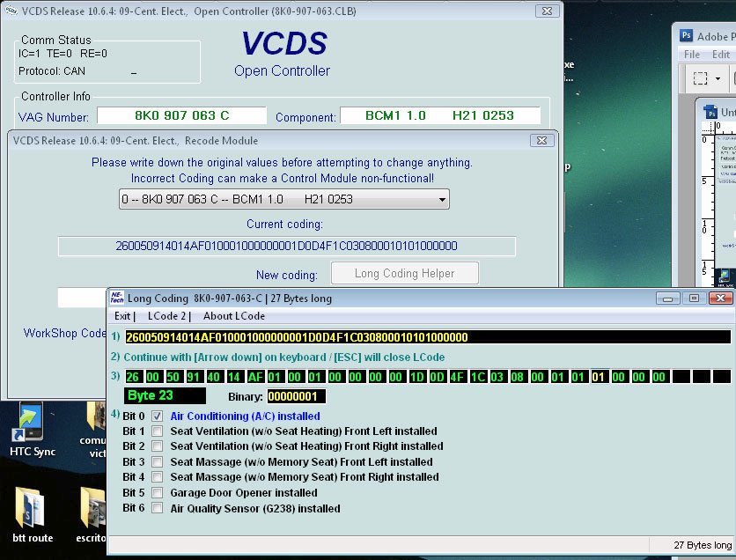Open the Photoshop Edit menu
This screenshot has height=560, width=736.
(x=721, y=55)
